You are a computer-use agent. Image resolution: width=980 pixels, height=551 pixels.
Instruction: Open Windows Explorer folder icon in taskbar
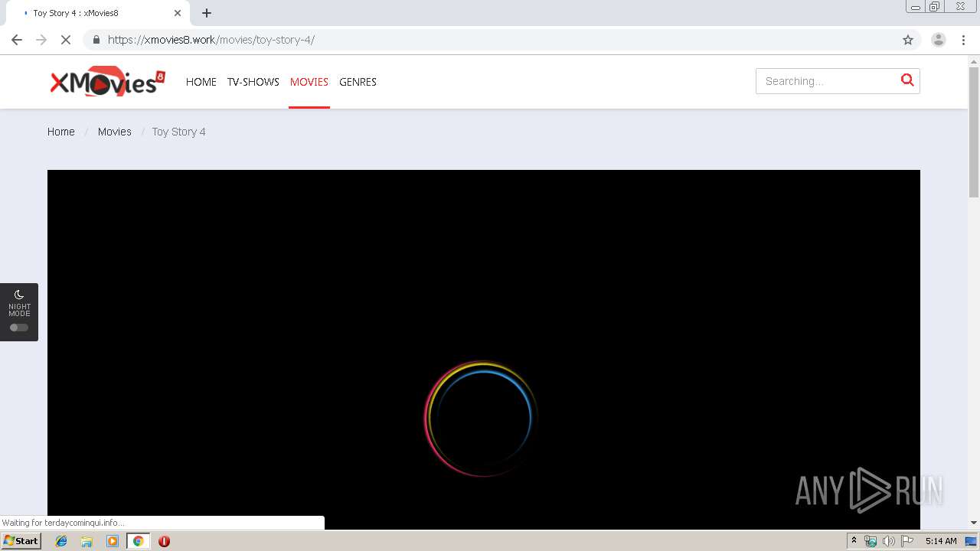coord(87,541)
